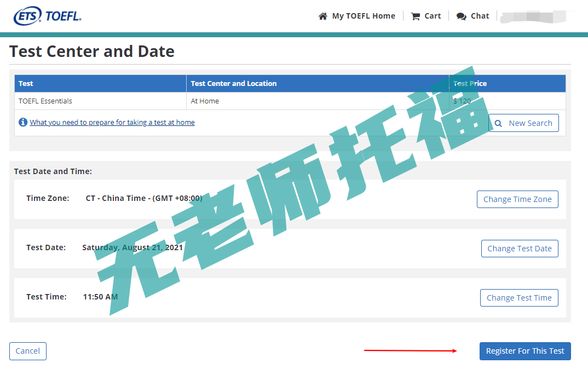Open the Chat menu item

pyautogui.click(x=480, y=16)
